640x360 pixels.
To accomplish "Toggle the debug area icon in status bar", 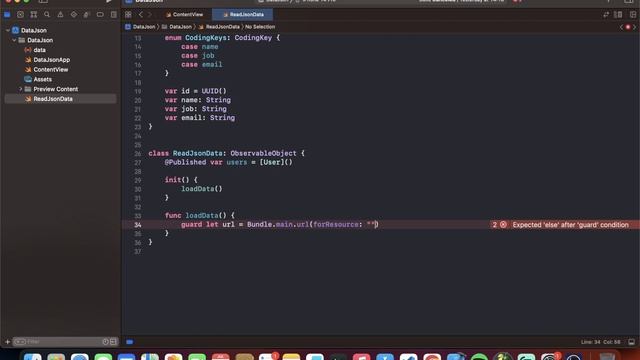I will tap(631, 342).
